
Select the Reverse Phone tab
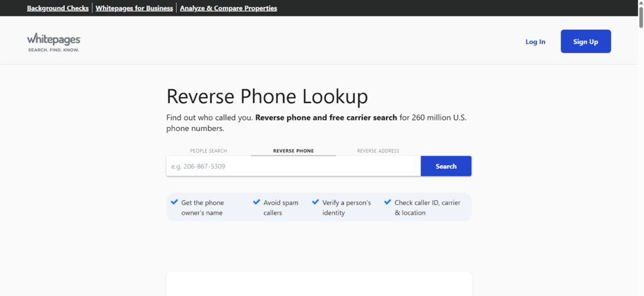tap(293, 151)
